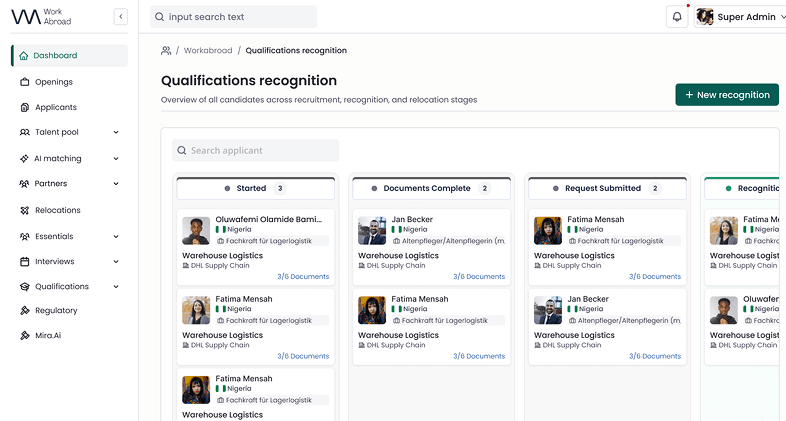786x421 pixels.
Task: Open the Super Admin account dropdown
Action: point(736,17)
